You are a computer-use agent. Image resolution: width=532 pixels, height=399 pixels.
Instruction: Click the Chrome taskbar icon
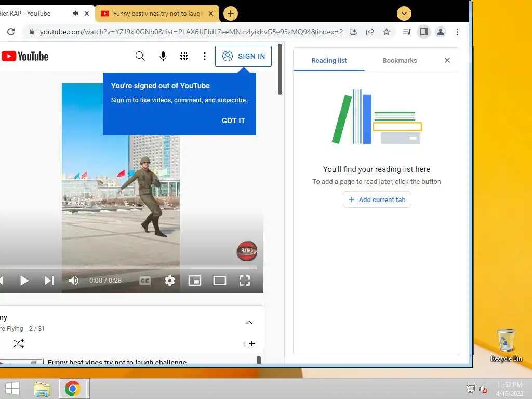[x=72, y=389]
